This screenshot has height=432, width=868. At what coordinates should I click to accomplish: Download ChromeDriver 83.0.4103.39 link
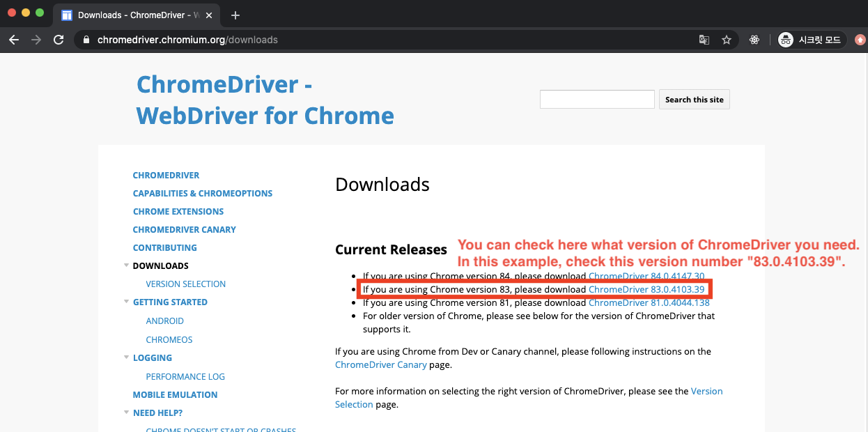[646, 289]
